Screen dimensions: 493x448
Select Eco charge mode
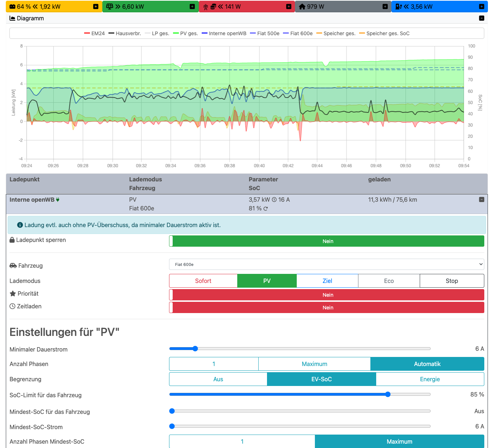(x=389, y=281)
